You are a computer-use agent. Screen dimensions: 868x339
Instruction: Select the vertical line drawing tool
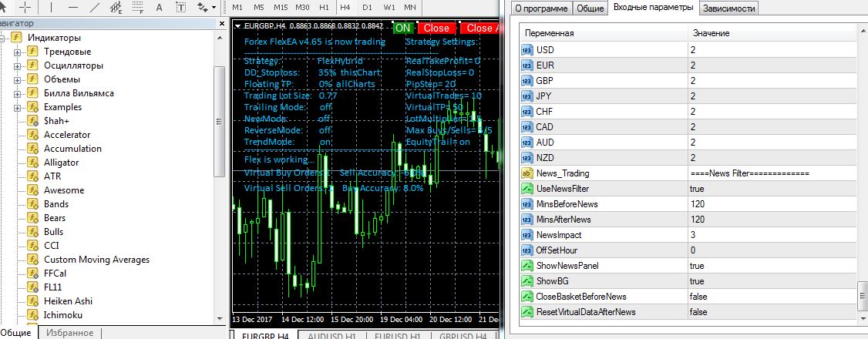click(x=51, y=7)
